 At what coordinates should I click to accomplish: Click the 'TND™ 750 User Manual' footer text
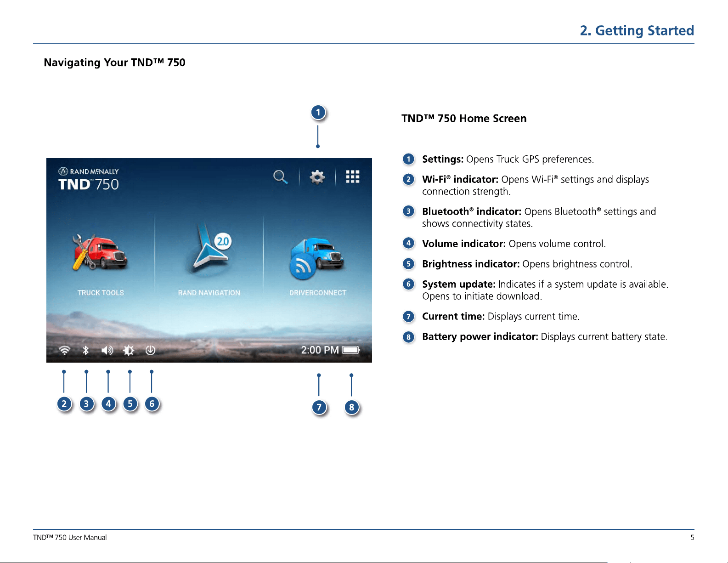(x=70, y=538)
